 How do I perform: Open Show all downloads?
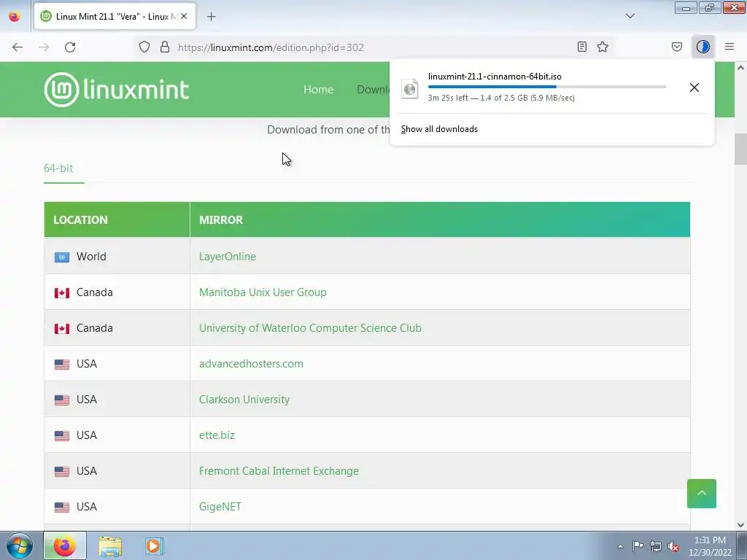pos(439,129)
